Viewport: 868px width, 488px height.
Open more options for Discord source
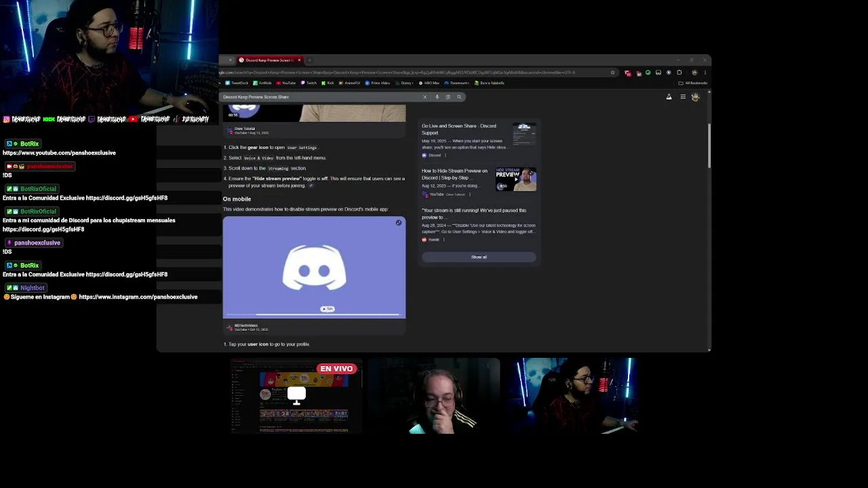click(x=445, y=155)
